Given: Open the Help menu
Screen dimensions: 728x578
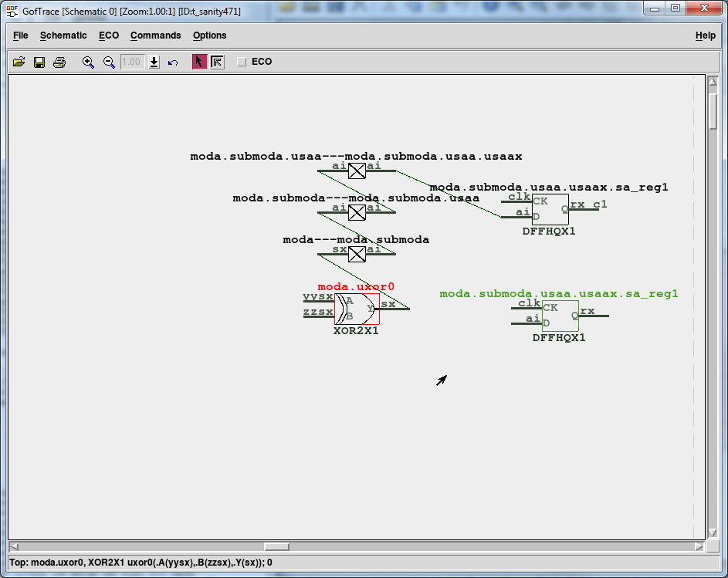Looking at the screenshot, I should click(705, 35).
